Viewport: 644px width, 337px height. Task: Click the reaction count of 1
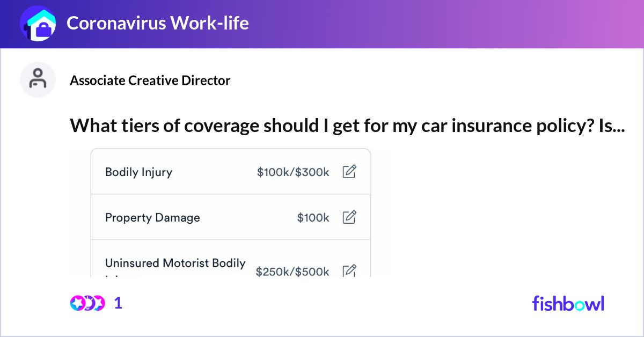click(118, 303)
